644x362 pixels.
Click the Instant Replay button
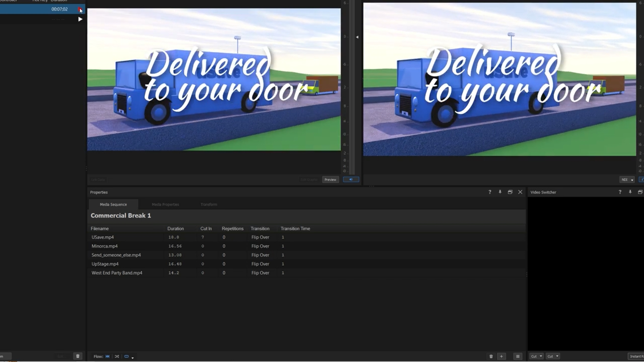point(636,356)
